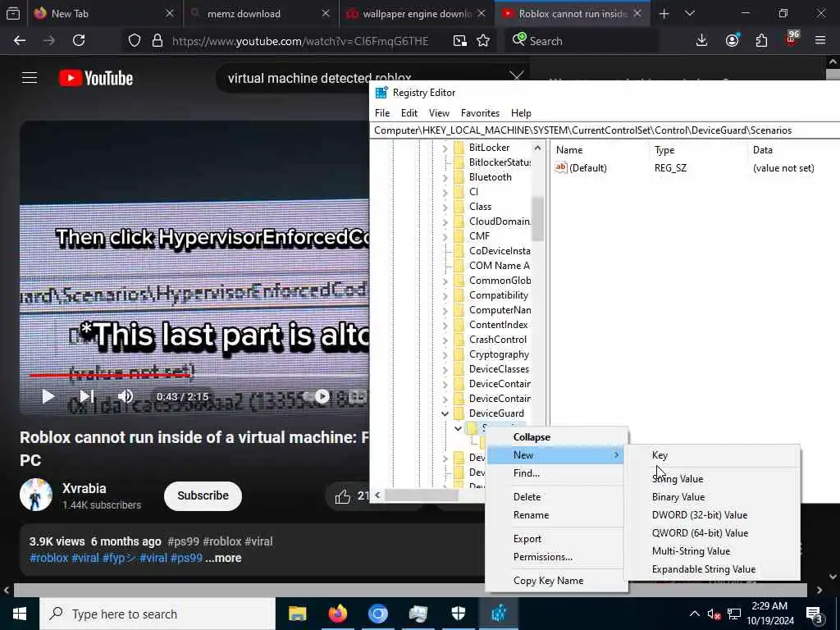Skip to the next video
840x630 pixels.
click(x=87, y=396)
